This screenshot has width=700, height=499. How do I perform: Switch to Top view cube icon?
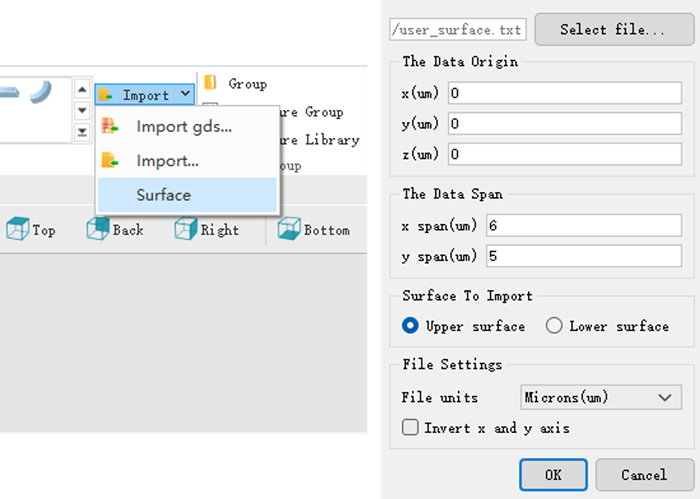point(18,229)
